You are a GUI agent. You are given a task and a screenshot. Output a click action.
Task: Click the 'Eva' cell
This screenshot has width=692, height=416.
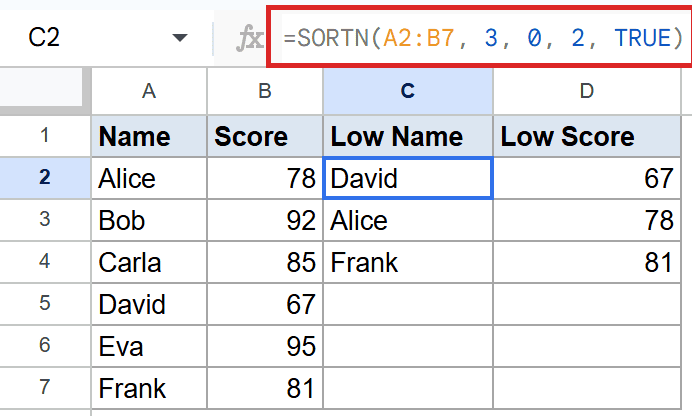[x=149, y=346]
